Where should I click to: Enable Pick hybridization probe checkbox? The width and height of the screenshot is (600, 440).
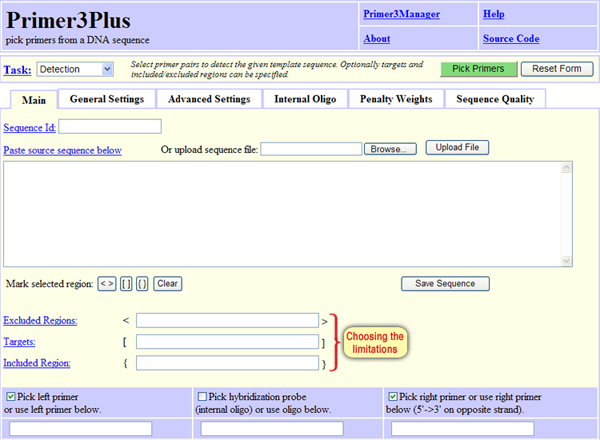[203, 394]
